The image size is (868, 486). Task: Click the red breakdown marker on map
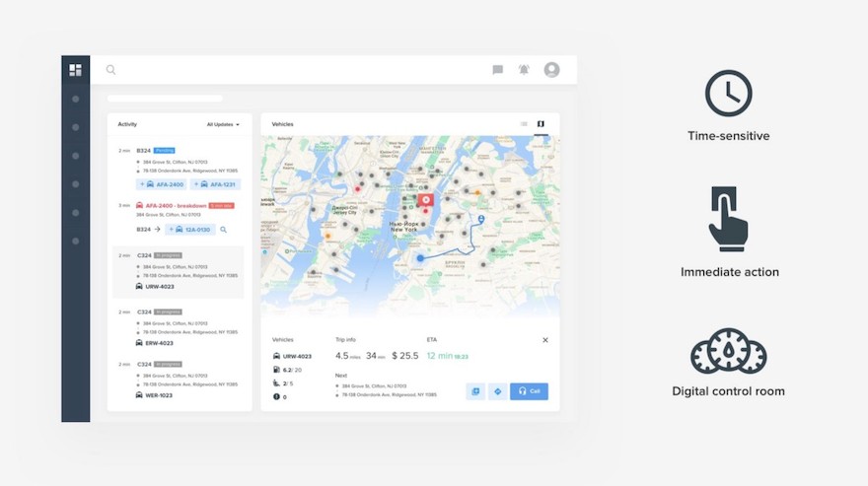pyautogui.click(x=426, y=200)
